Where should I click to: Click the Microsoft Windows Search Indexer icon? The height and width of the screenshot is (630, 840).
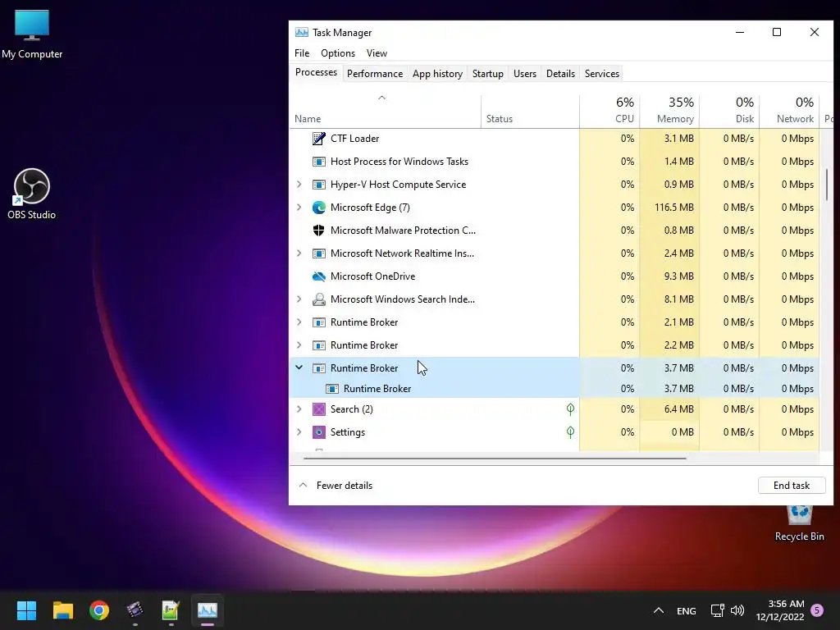319,299
